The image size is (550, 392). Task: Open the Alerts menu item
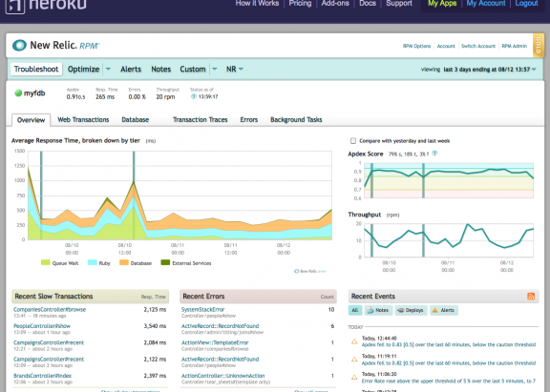coord(131,69)
